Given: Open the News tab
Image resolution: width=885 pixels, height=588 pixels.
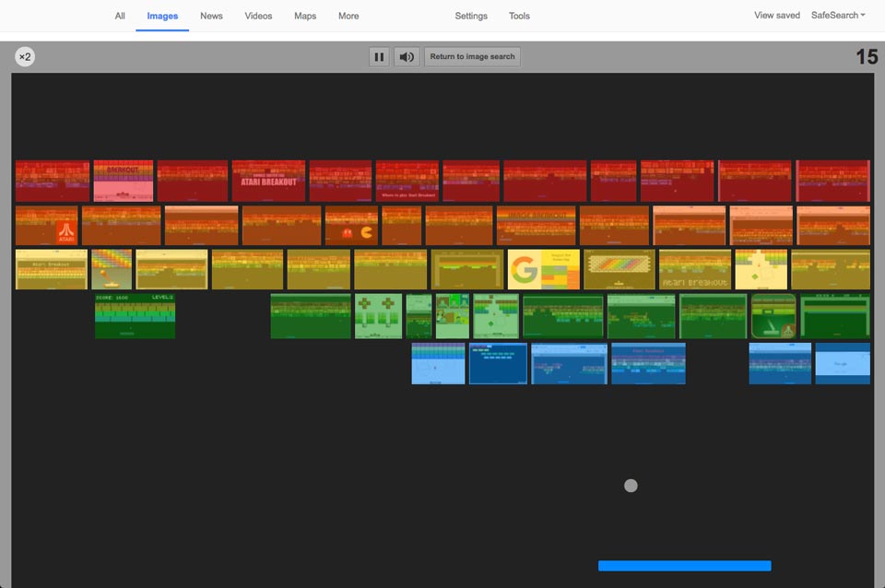Looking at the screenshot, I should point(211,16).
